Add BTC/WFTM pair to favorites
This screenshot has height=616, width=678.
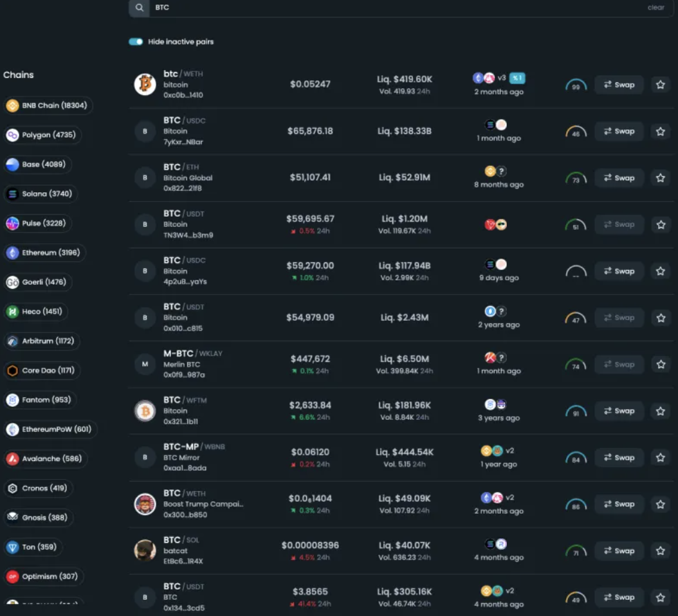click(660, 411)
